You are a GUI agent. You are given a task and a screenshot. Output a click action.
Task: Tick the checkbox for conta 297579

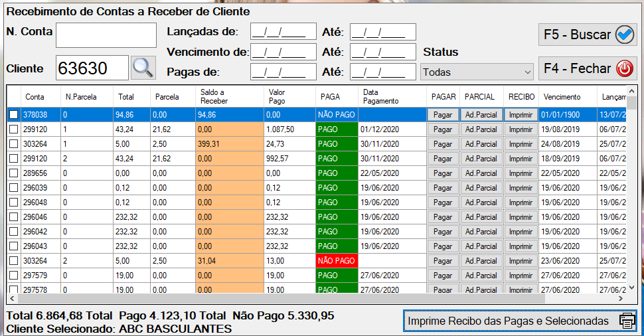pyautogui.click(x=13, y=275)
